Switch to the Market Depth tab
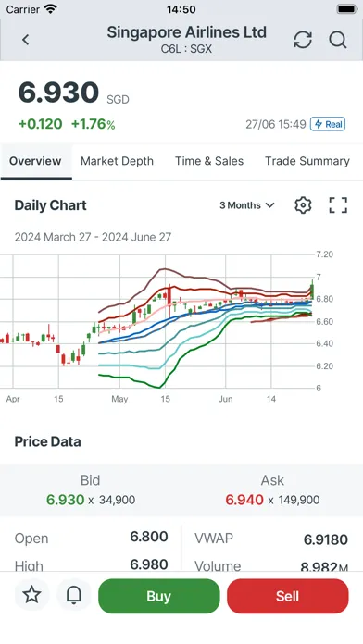Screen dimensions: 363x644 tap(118, 161)
